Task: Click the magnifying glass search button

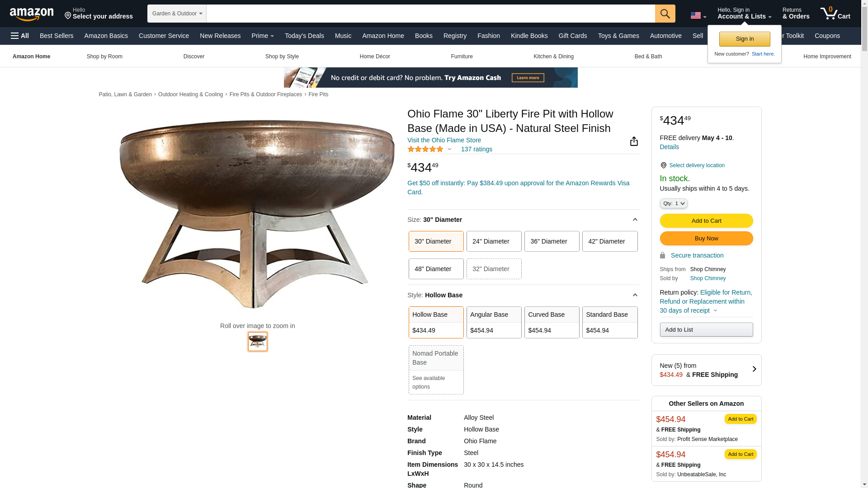Action: pos(665,14)
